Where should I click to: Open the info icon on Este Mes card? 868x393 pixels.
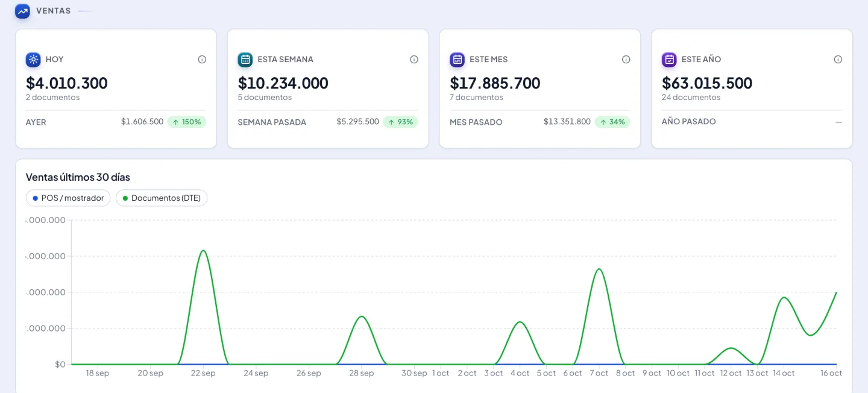[626, 60]
